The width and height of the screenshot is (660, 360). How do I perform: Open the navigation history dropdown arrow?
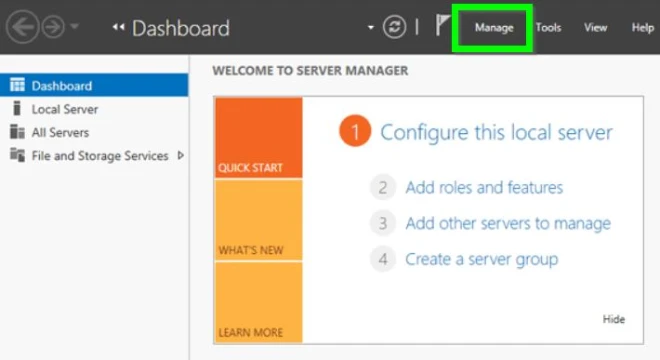[75, 27]
